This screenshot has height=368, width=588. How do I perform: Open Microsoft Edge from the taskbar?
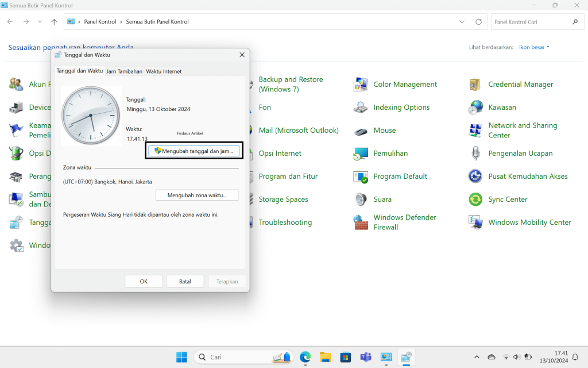305,357
